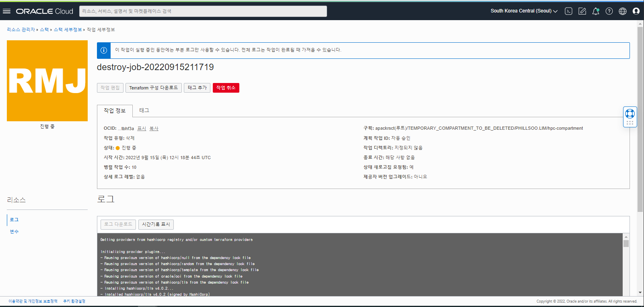
Task: Click the page scrollbar down arrow
Action: (x=640, y=293)
